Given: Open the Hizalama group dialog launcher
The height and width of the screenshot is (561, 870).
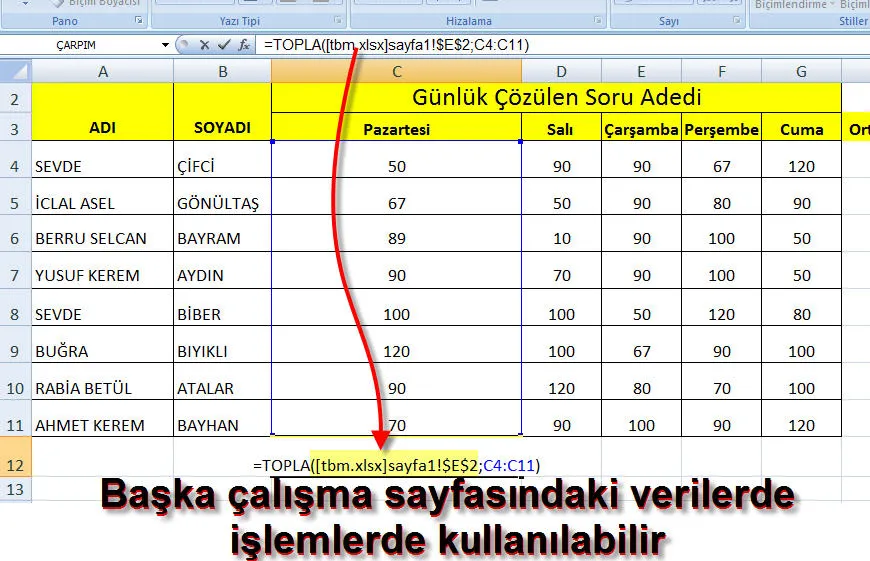Looking at the screenshot, I should [598, 21].
